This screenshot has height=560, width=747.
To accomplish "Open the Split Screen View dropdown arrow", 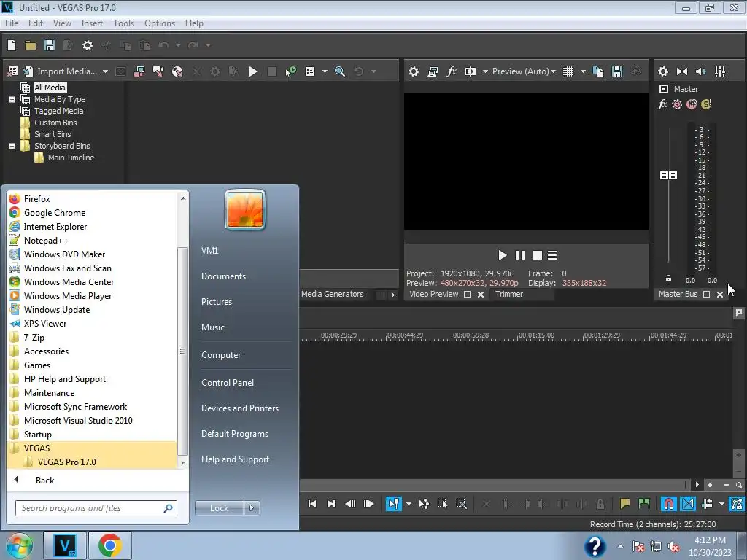I will [x=485, y=71].
